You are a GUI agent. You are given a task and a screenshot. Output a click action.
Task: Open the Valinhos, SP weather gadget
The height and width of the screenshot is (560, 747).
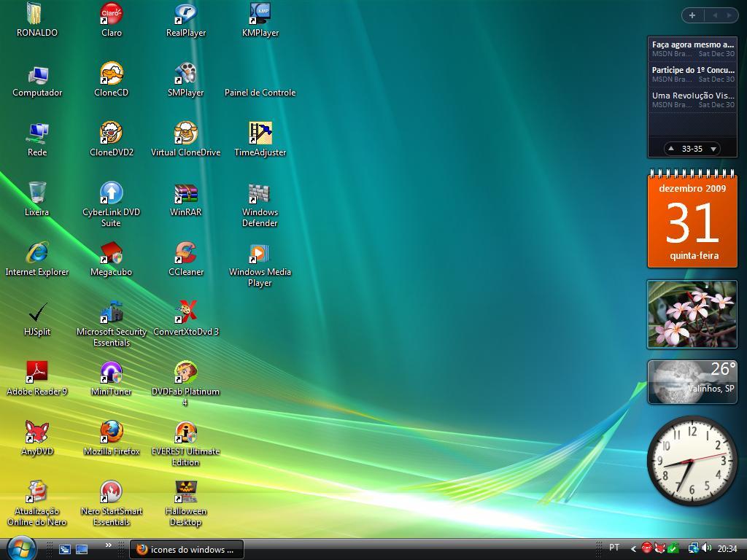[x=692, y=382]
